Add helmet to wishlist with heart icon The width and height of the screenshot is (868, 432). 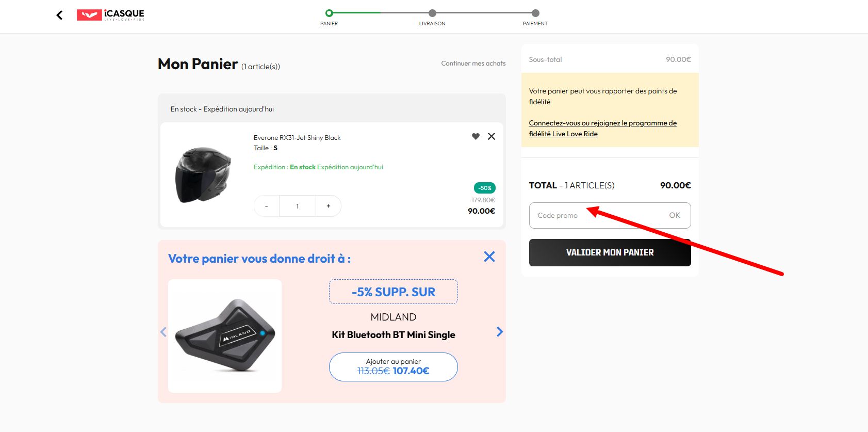point(476,136)
